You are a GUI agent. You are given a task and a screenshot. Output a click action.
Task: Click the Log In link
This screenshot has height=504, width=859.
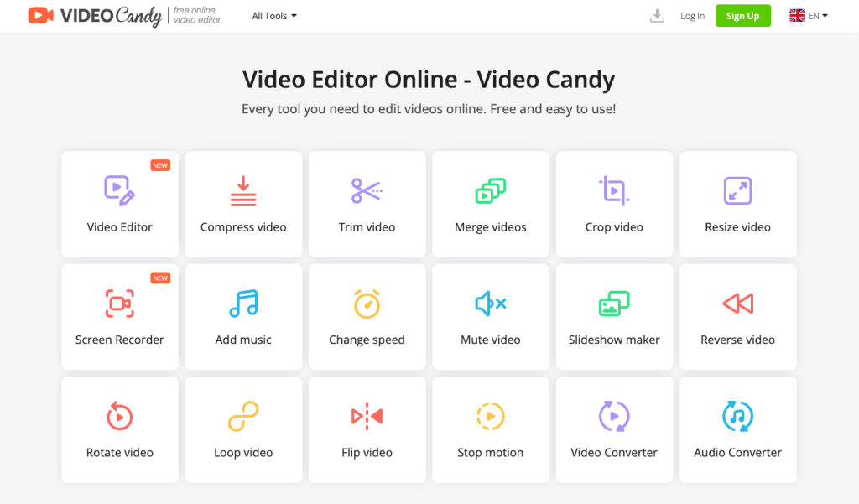(x=692, y=15)
